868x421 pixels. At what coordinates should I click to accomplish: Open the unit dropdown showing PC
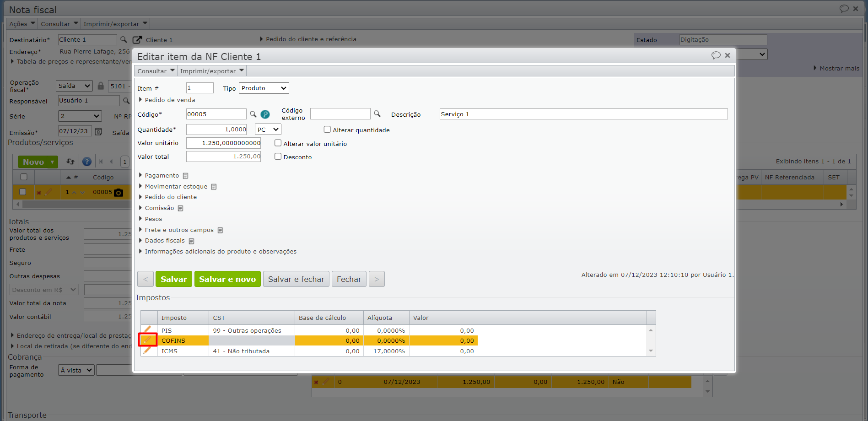click(268, 130)
